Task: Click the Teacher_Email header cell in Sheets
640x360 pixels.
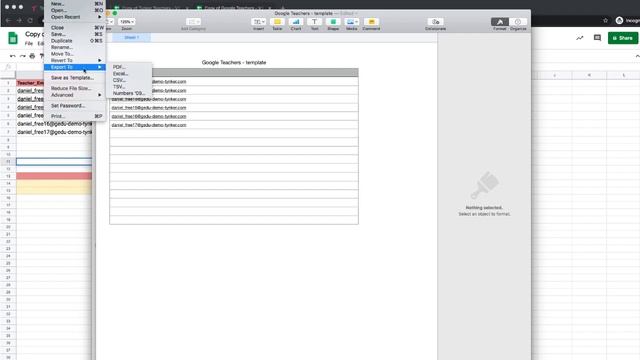Action: (x=30, y=83)
